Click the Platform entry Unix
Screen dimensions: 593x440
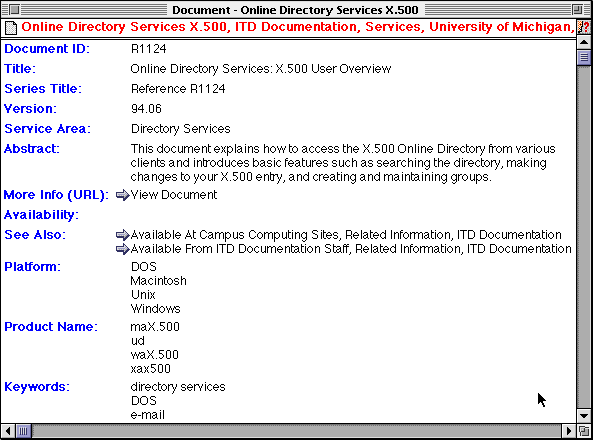pos(143,295)
